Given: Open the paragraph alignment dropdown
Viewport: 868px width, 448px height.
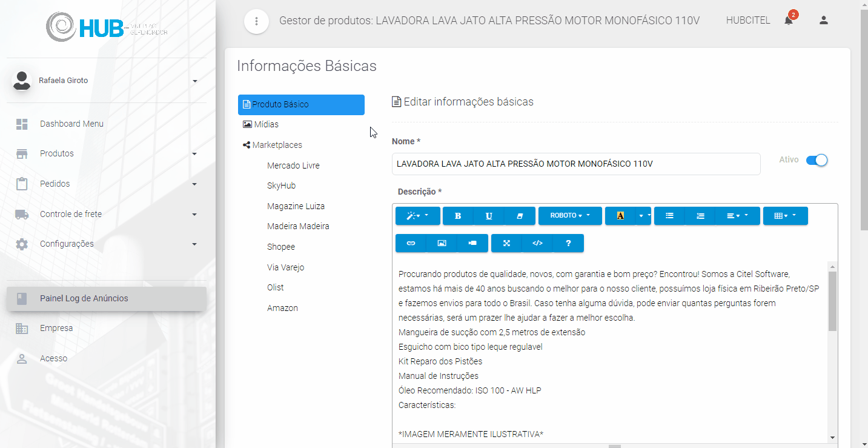Looking at the screenshot, I should tap(738, 216).
